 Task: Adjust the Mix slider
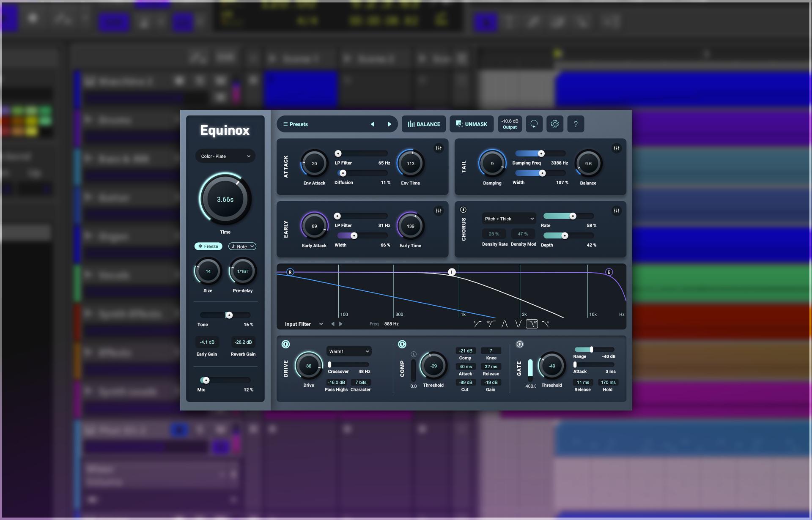tap(225, 380)
